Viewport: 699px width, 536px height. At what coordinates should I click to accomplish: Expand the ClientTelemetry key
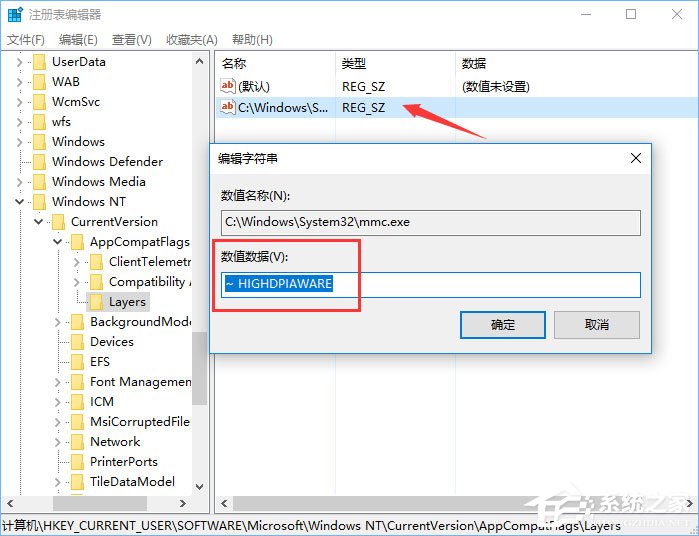point(77,262)
